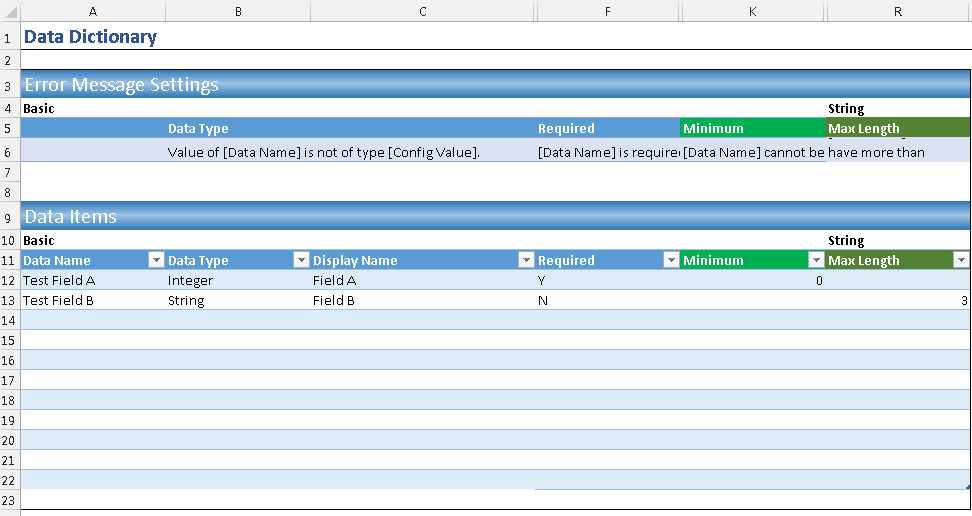Select the Field B display name cell
The height and width of the screenshot is (516, 972).
pos(334,300)
